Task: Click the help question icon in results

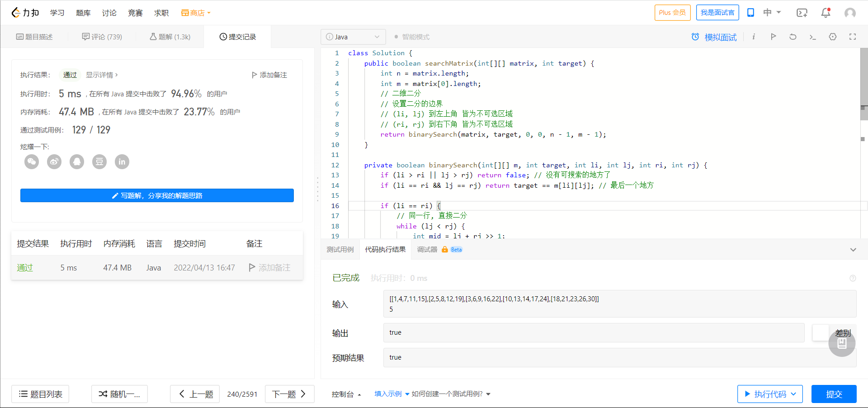Action: click(x=853, y=278)
